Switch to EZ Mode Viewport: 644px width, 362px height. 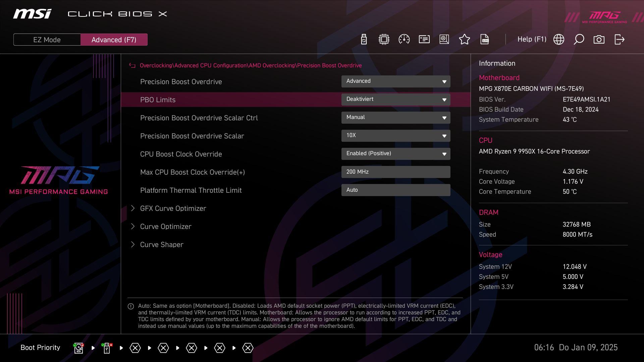(47, 40)
